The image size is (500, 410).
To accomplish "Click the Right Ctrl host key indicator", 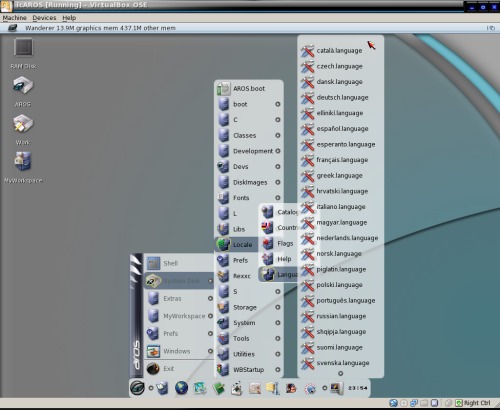I will [x=474, y=403].
